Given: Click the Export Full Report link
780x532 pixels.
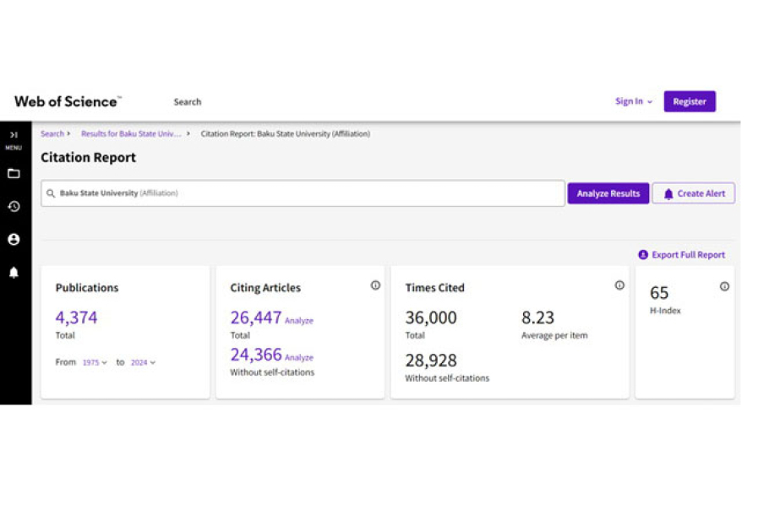Looking at the screenshot, I should pos(689,254).
